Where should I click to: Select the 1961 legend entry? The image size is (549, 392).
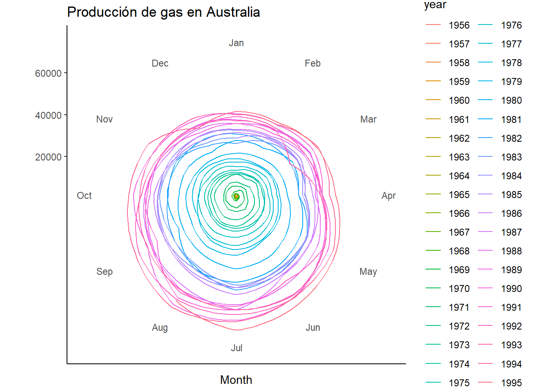[x=448, y=120]
